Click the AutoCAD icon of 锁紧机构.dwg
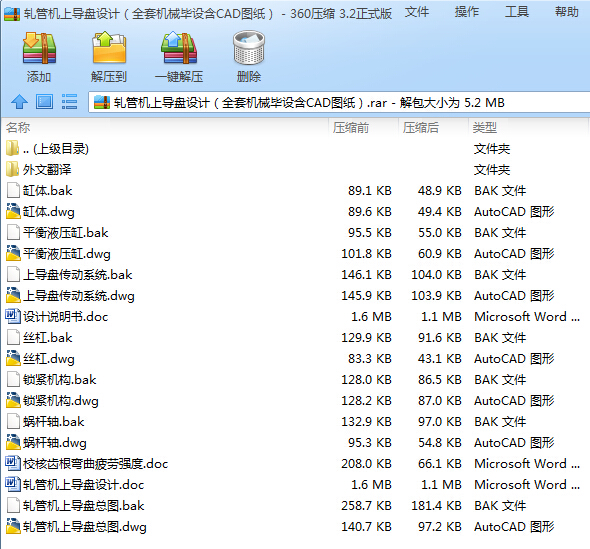 [x=13, y=400]
